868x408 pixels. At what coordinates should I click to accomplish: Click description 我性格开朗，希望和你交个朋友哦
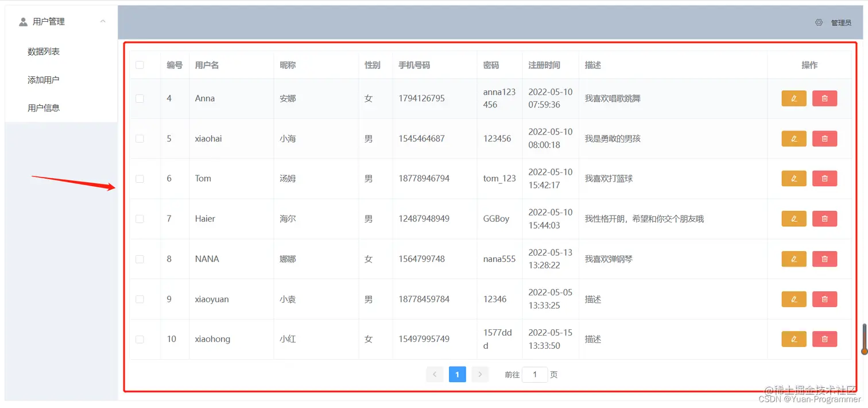coord(644,219)
